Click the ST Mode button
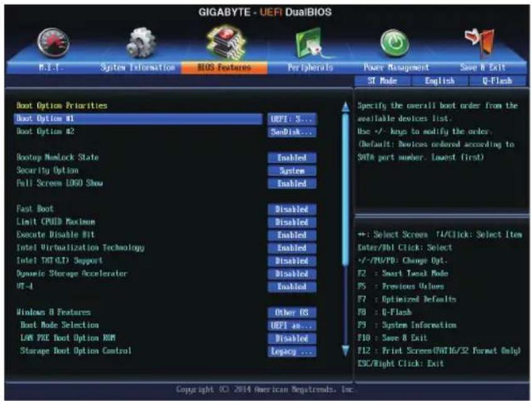Screen dimensions: 532x401 [383, 81]
